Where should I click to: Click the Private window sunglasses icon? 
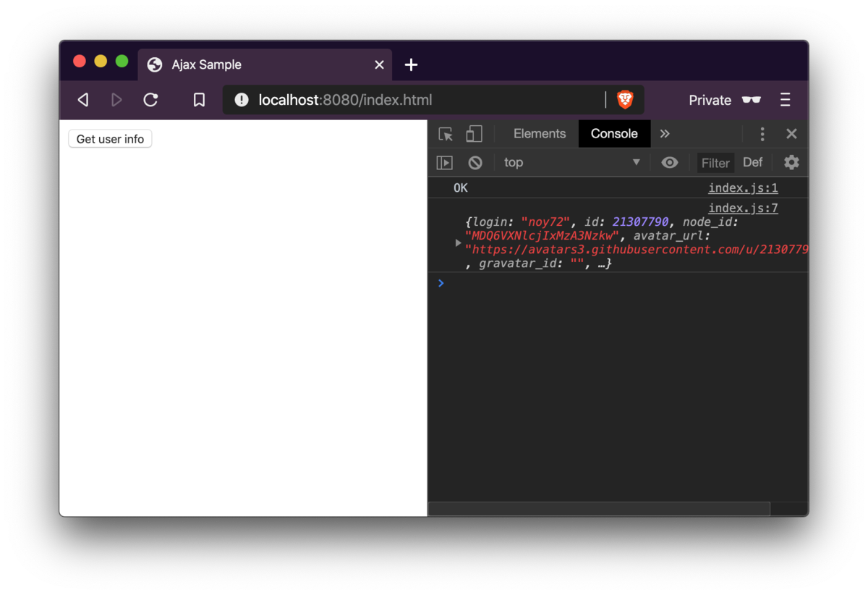pyautogui.click(x=752, y=100)
